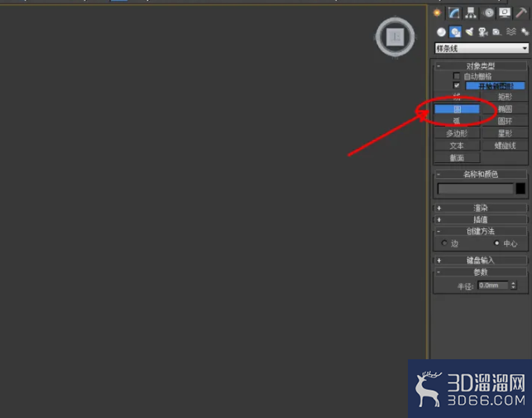Select the Cameras category icon

pyautogui.click(x=483, y=32)
